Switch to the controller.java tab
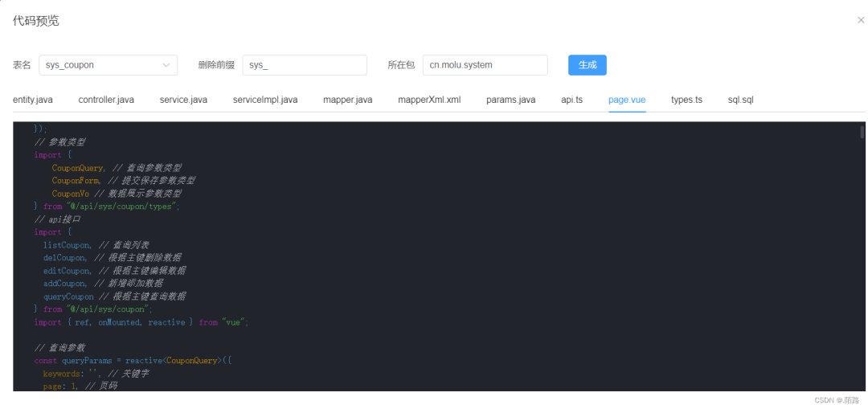 (106, 100)
